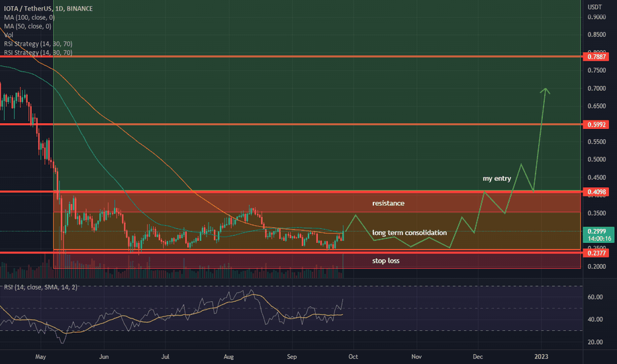Click the May label on the time axis
Image resolution: width=617 pixels, height=364 pixels.
coord(40,357)
